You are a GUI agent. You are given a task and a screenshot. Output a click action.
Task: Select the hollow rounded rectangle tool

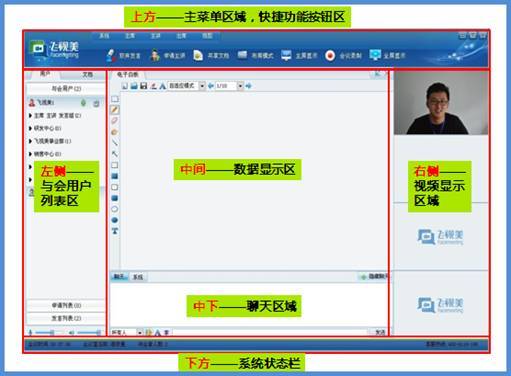click(x=115, y=187)
